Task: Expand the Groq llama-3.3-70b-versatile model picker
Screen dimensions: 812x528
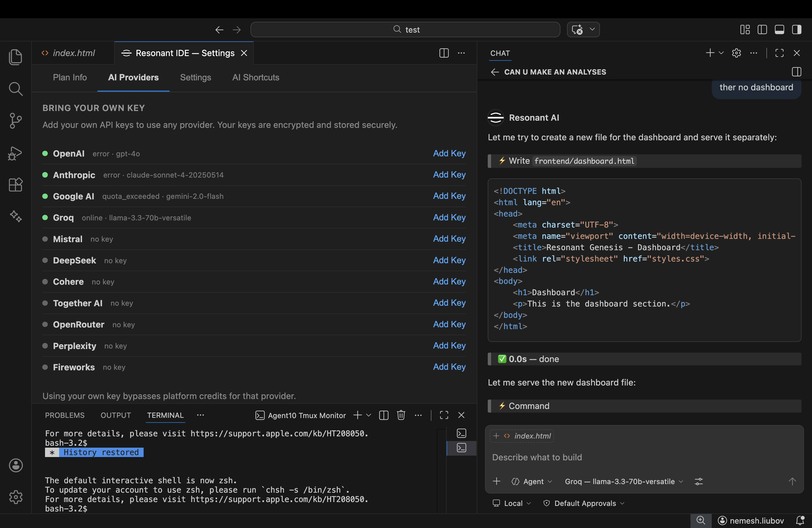Action: click(x=624, y=481)
